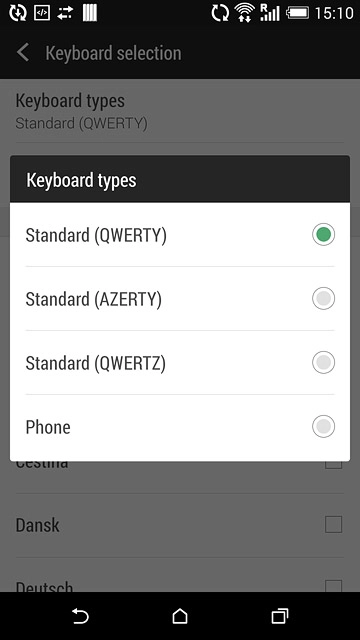Image resolution: width=360 pixels, height=640 pixels.
Task: Select the Phone keyboard radio button
Action: (323, 427)
